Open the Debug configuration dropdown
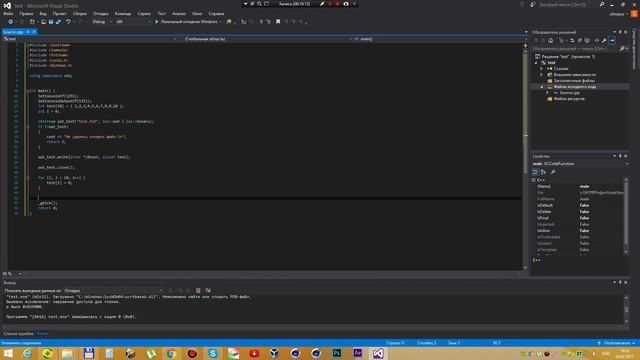Viewport: 640px width, 360px height. tap(102, 22)
